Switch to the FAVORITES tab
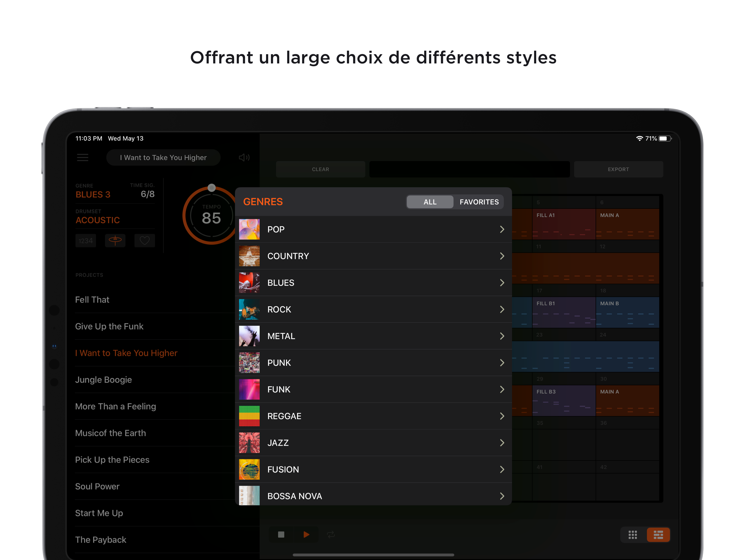 [x=479, y=202]
